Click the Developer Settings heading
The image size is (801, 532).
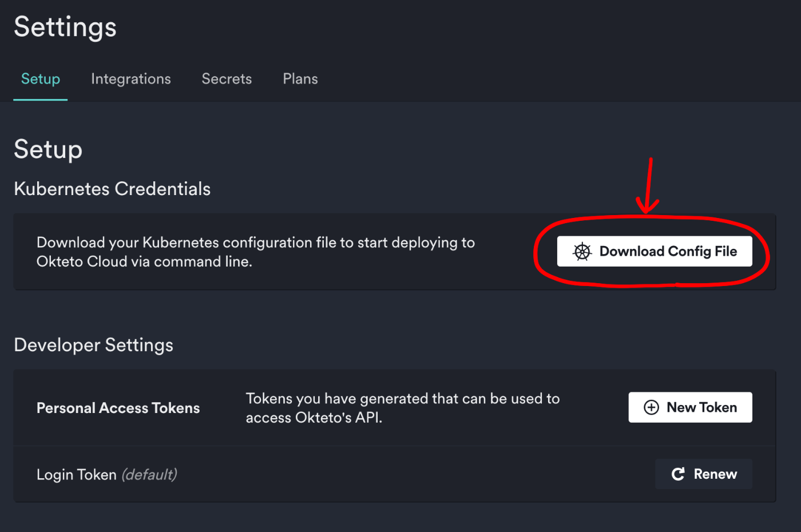[x=93, y=345]
